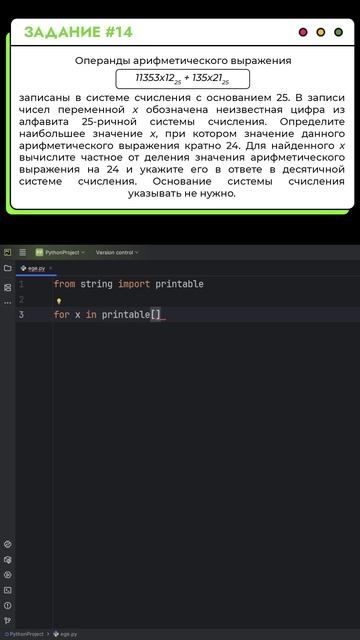This screenshot has height=640, width=360.
Task: Click line number 3 in gutter
Action: [21, 315]
